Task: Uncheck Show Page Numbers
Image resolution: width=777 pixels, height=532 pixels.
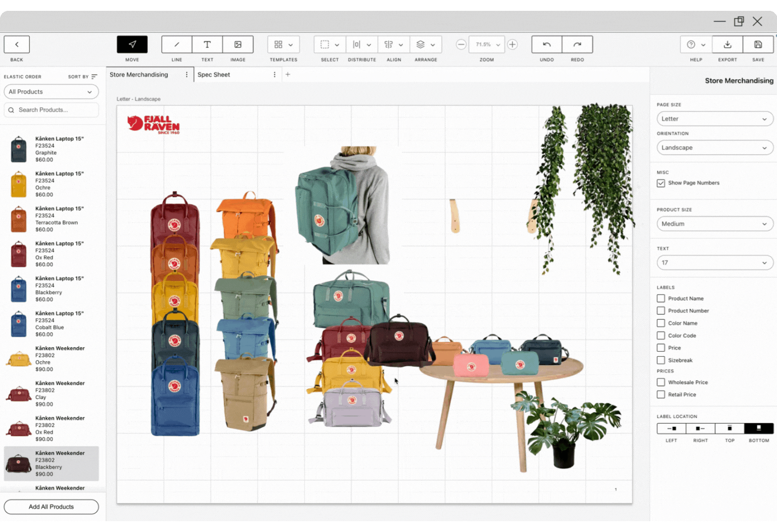Action: coord(661,183)
